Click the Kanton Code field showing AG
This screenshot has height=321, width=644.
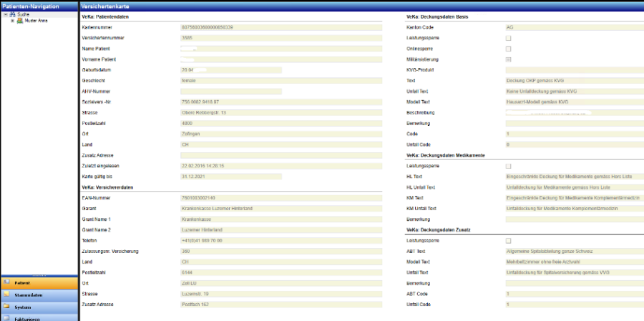tap(575, 27)
